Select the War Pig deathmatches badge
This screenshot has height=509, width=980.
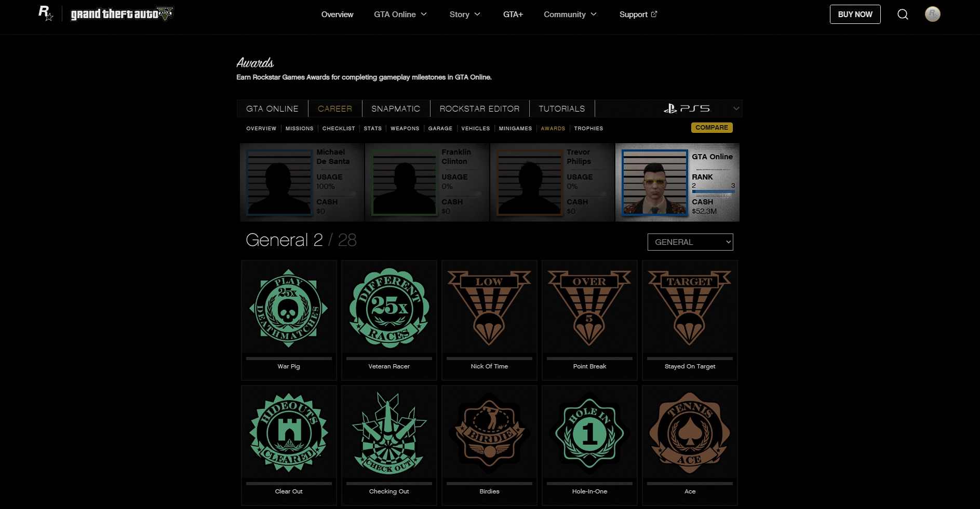(x=289, y=308)
